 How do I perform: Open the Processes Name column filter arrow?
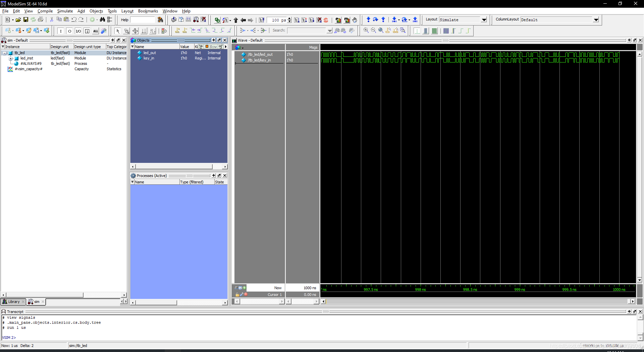coord(132,182)
